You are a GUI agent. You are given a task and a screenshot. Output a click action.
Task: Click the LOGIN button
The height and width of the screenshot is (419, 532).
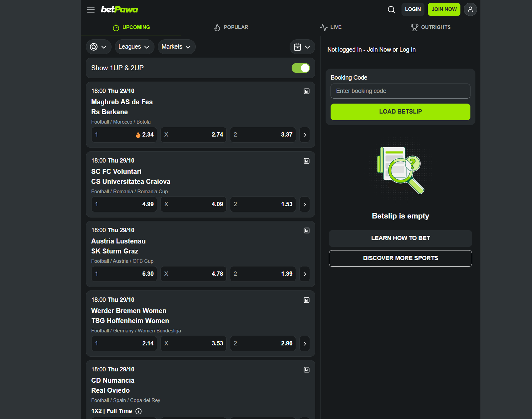point(413,9)
